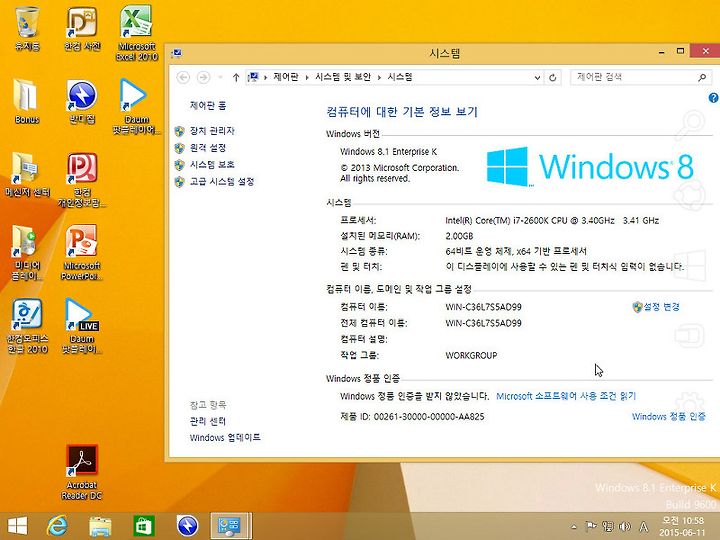Image resolution: width=720 pixels, height=540 pixels.
Task: Click the up one level arrow
Action: (236, 77)
